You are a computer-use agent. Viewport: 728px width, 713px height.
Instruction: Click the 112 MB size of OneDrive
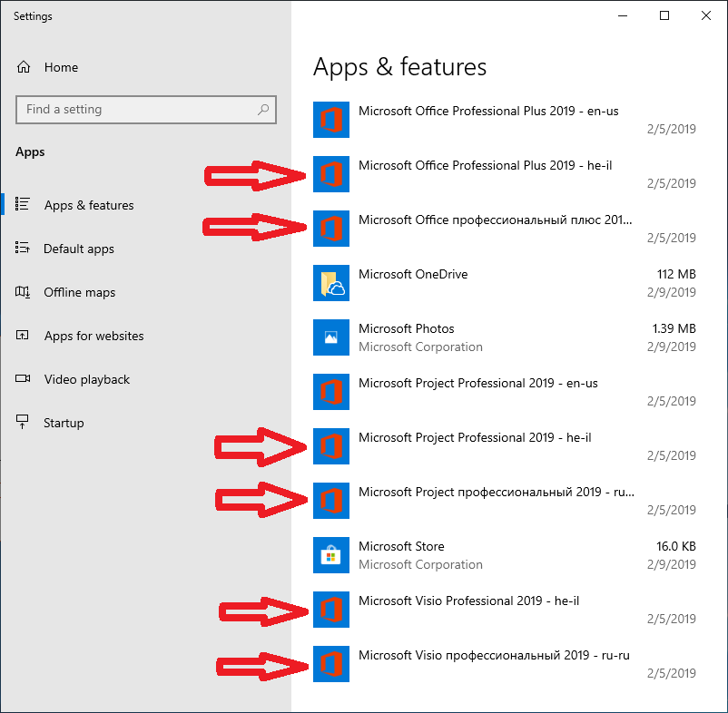676,274
